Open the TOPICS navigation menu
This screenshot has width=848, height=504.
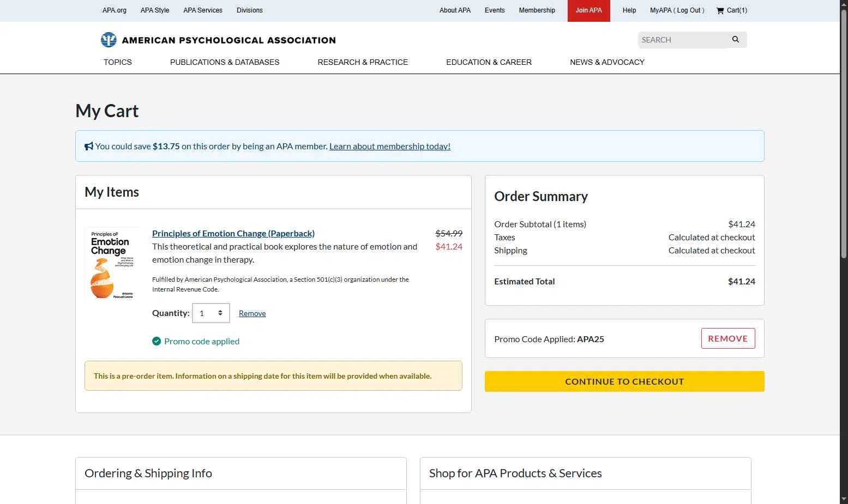point(118,62)
